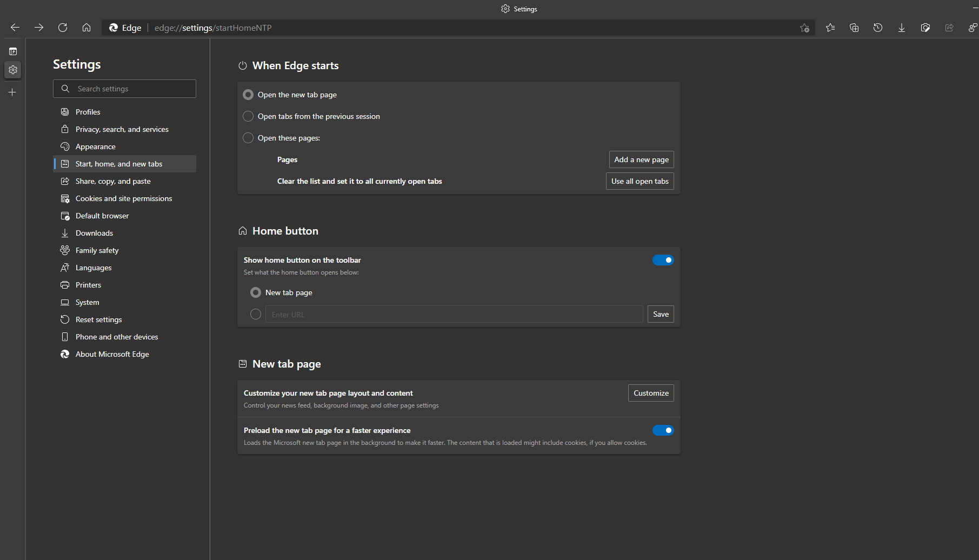This screenshot has height=560, width=979.
Task: Open Collections from the toolbar
Action: tap(854, 28)
